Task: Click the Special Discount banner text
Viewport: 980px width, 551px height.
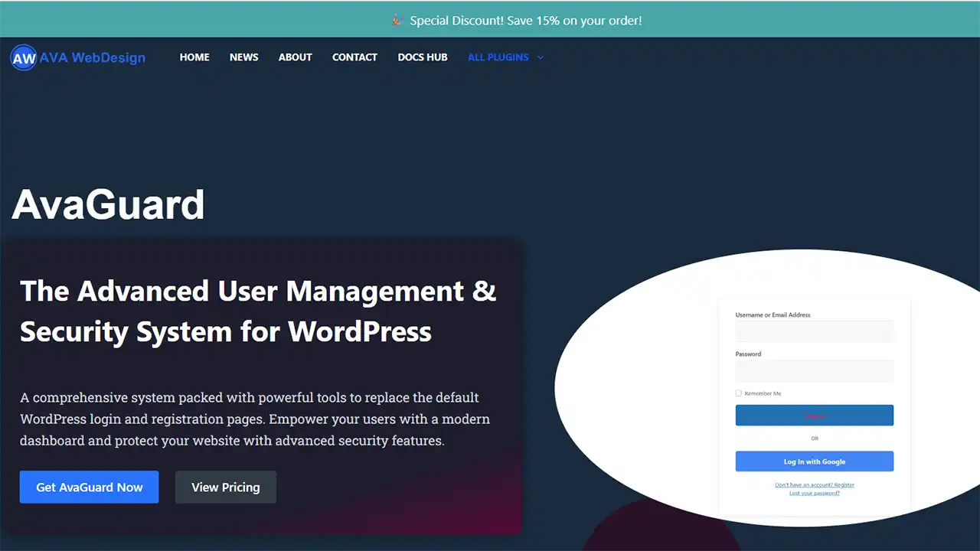Action: (525, 21)
